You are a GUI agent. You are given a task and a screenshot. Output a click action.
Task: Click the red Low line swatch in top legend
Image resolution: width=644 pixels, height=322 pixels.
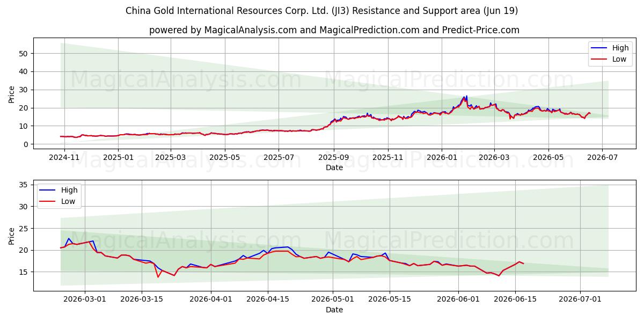coord(600,60)
